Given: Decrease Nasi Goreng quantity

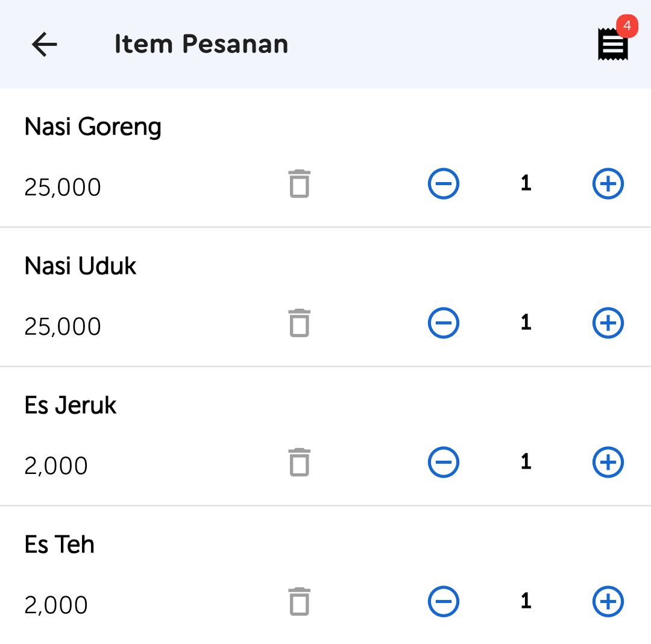Looking at the screenshot, I should (x=444, y=183).
